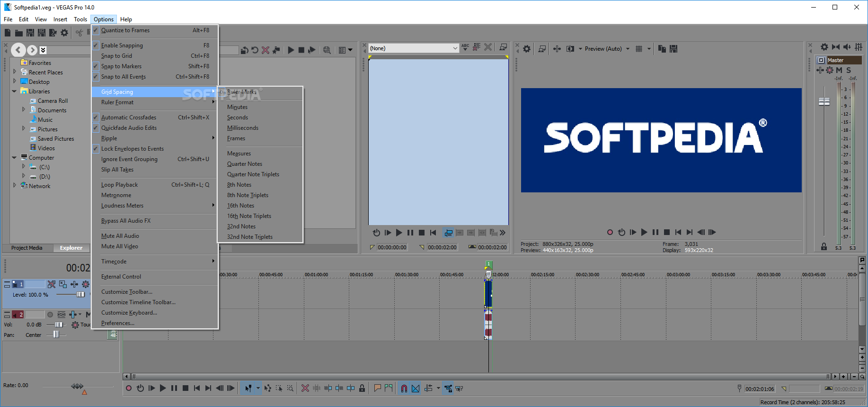Open Project Properties gear in main toolbar
The image size is (868, 407).
coord(64,33)
